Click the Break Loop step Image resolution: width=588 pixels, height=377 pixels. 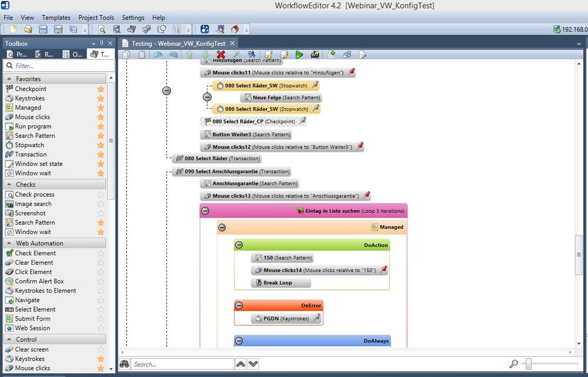tap(277, 283)
